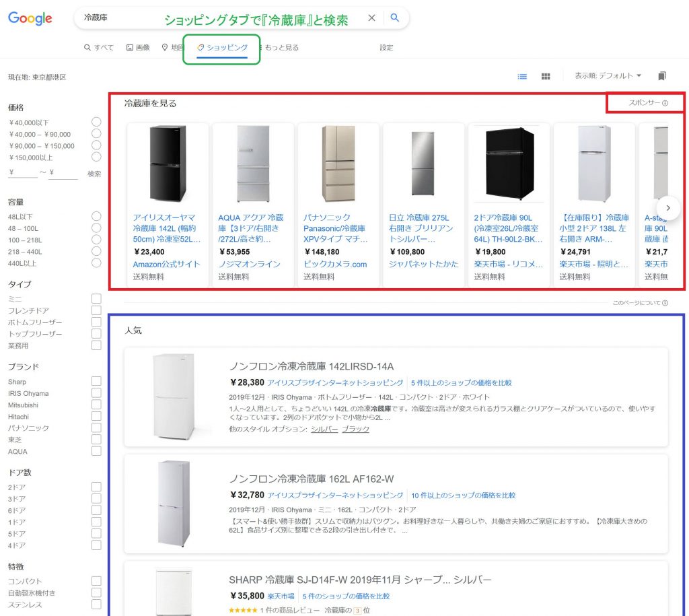The width and height of the screenshot is (689, 616).
Task: Compare prices via 5 件のショップの価格を比較
Action: pyautogui.click(x=346, y=596)
